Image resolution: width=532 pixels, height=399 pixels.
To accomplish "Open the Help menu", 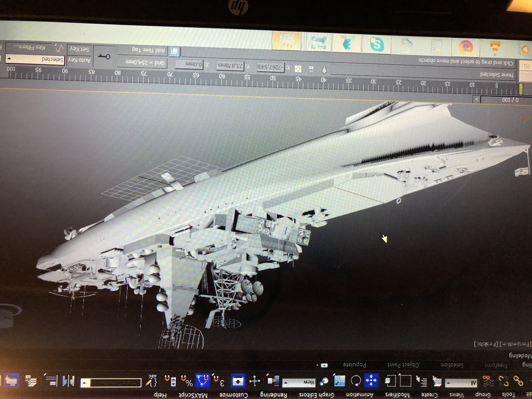I will pyautogui.click(x=160, y=395).
